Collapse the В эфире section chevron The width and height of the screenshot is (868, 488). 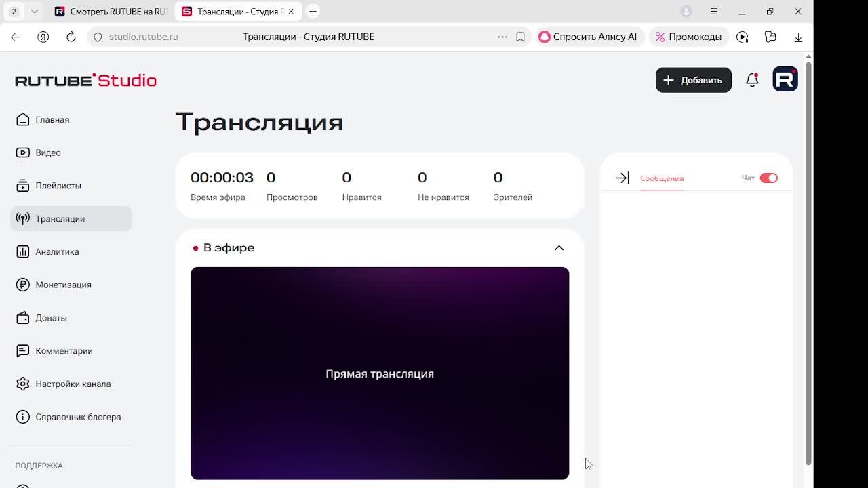(559, 248)
